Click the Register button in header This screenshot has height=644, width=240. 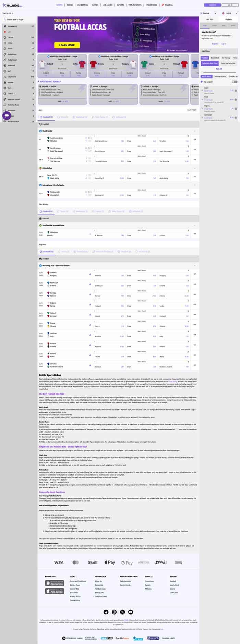pyautogui.click(x=213, y=5)
